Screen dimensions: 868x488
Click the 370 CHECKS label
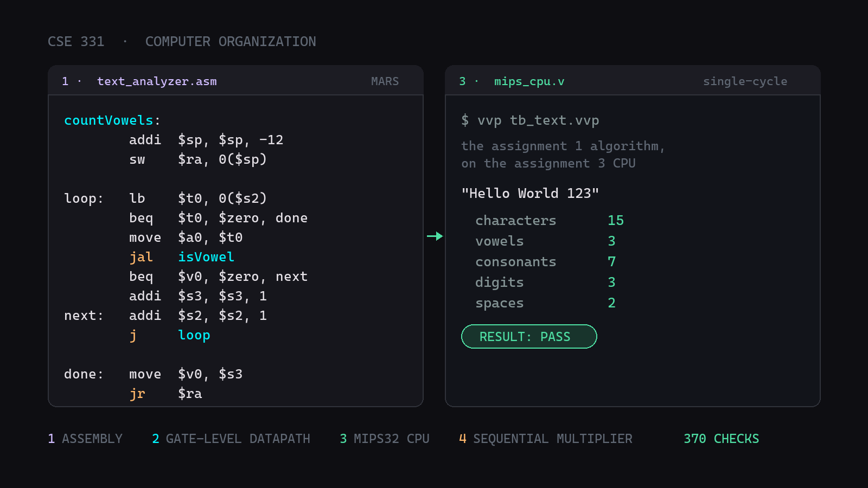pyautogui.click(x=722, y=439)
